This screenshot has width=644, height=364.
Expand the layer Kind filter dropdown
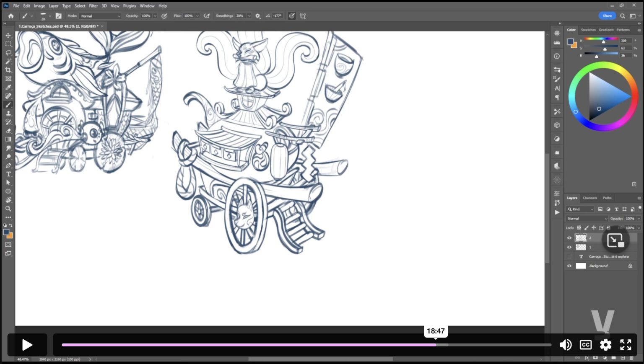coord(580,209)
